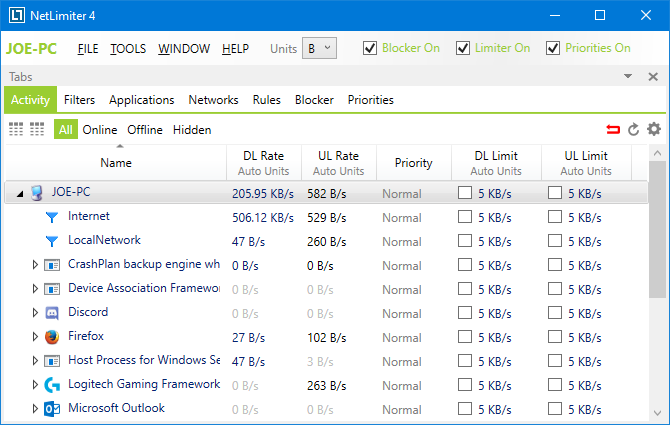Select the Discord app icon

[52, 312]
